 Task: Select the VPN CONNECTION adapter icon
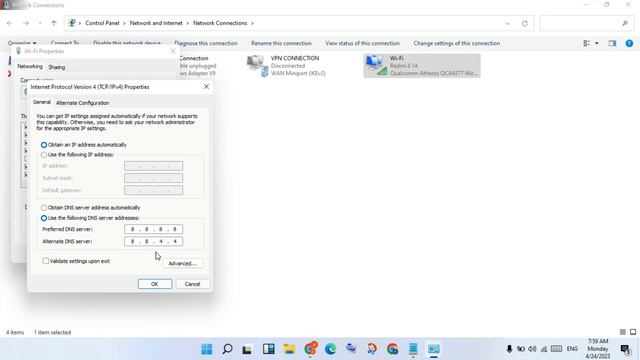click(x=257, y=65)
